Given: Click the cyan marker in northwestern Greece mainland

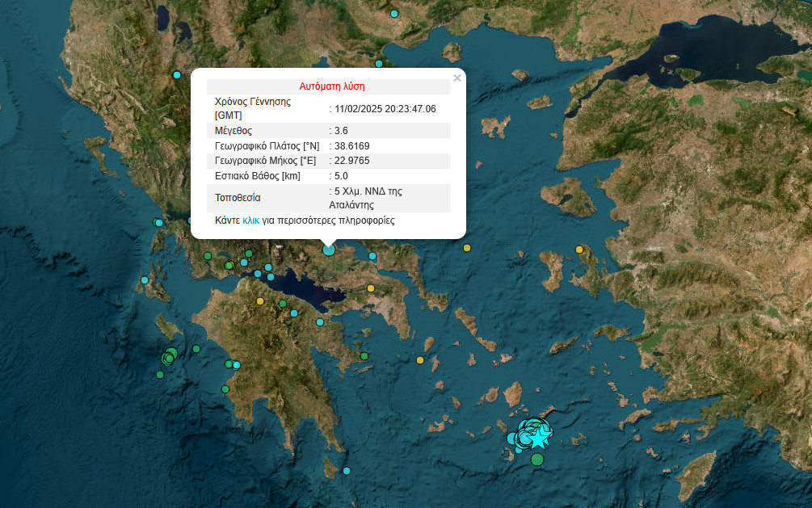Looking at the screenshot, I should [177, 75].
